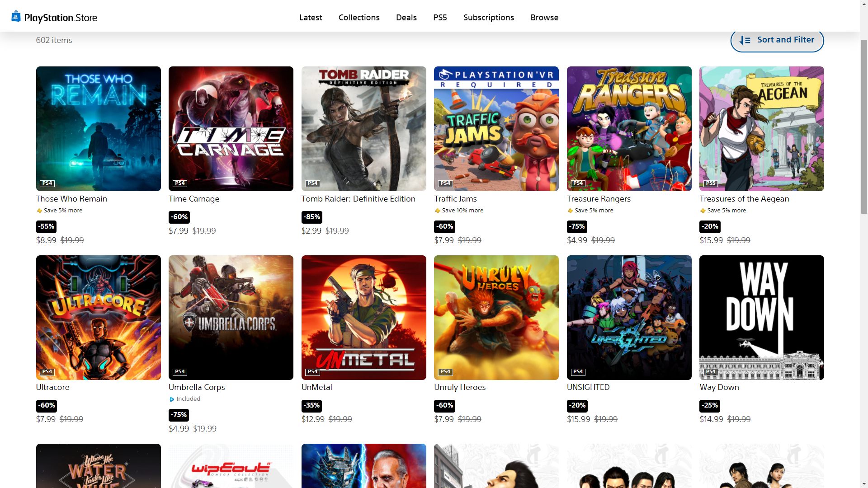The width and height of the screenshot is (868, 488).
Task: Click the PS4 badge on the Time Carnage cover
Action: pyautogui.click(x=180, y=183)
